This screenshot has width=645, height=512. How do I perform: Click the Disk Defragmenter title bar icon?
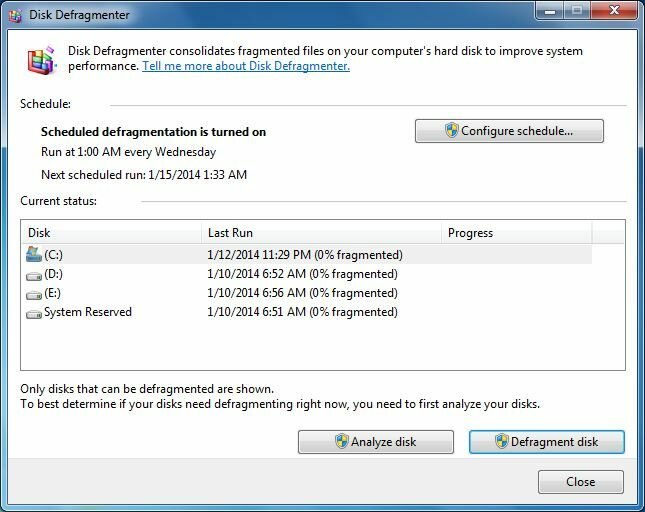tap(15, 16)
